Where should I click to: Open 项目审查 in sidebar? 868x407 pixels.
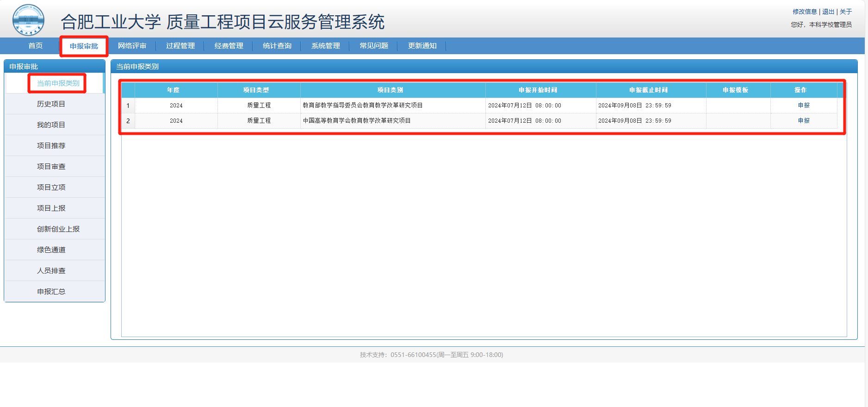[x=51, y=167]
